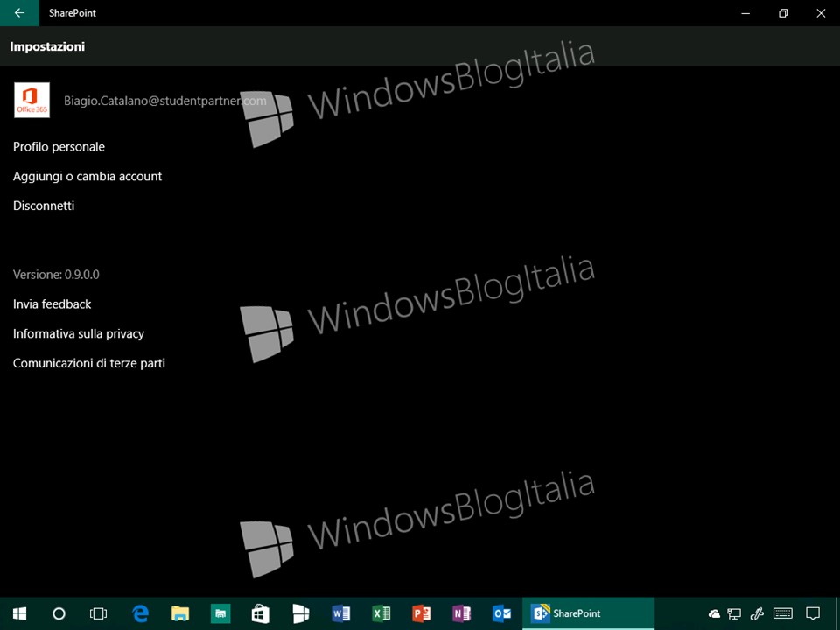
Task: Click the SharePoint taskbar button
Action: pos(588,613)
